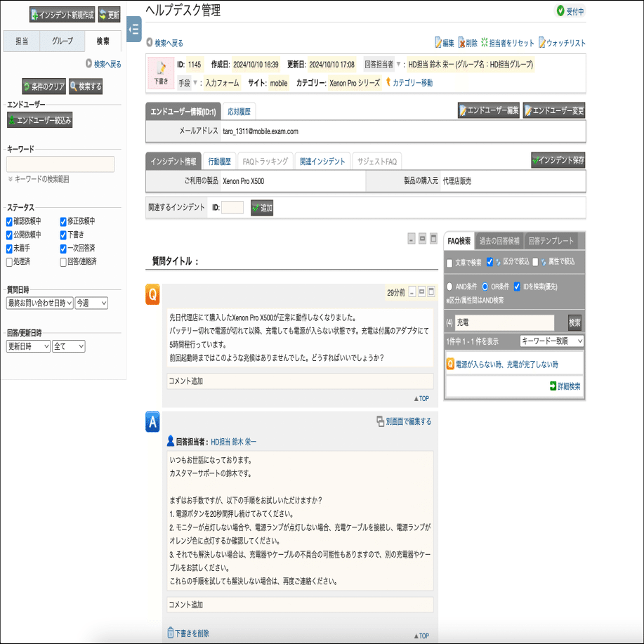This screenshot has width=644, height=644.
Task: Change the 今週 question-date period dropdown
Action: 90,303
